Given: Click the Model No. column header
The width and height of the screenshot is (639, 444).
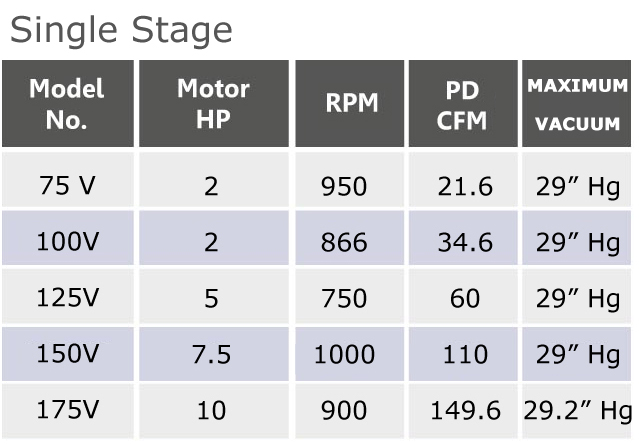Looking at the screenshot, I should click(x=68, y=103).
